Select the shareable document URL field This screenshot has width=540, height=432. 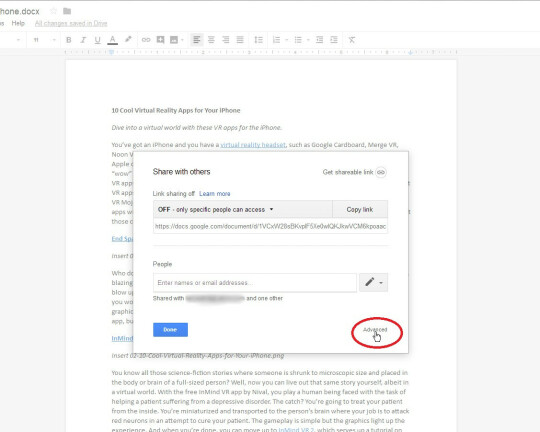[x=270, y=226]
